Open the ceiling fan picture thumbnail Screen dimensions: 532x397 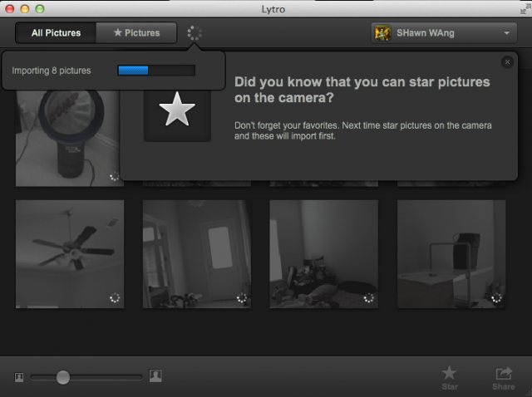[x=70, y=254]
